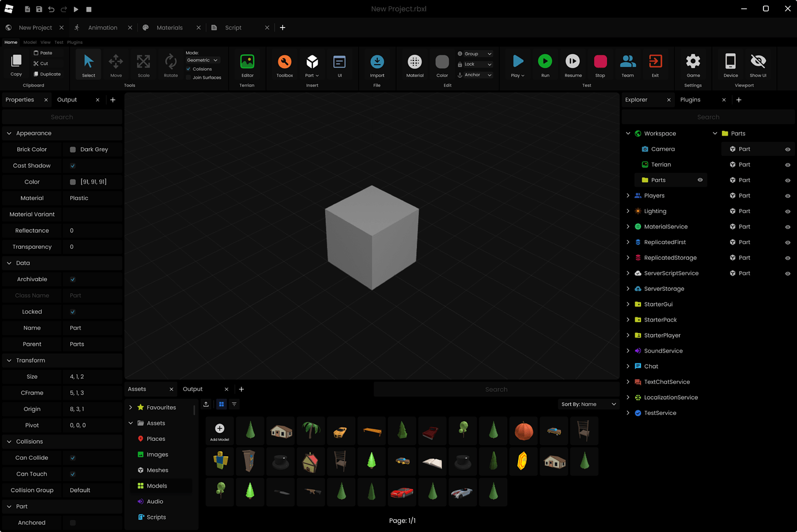Open the Material Manager

pos(414,63)
